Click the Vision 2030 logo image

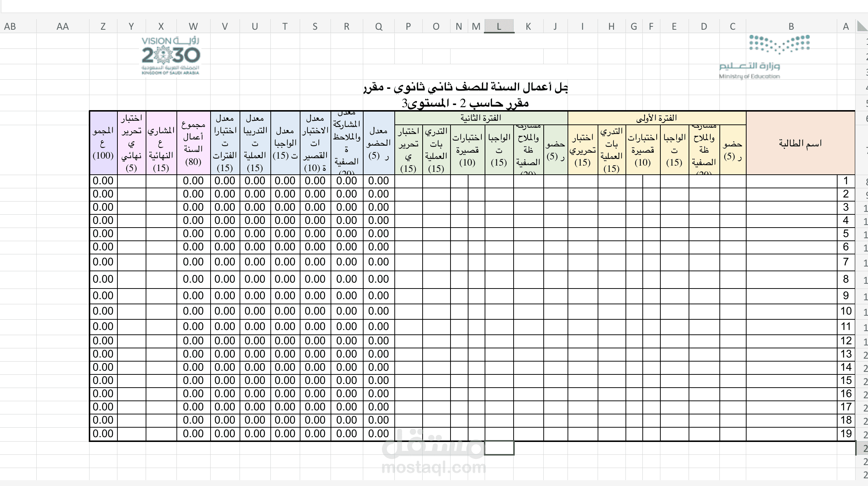pyautogui.click(x=171, y=55)
